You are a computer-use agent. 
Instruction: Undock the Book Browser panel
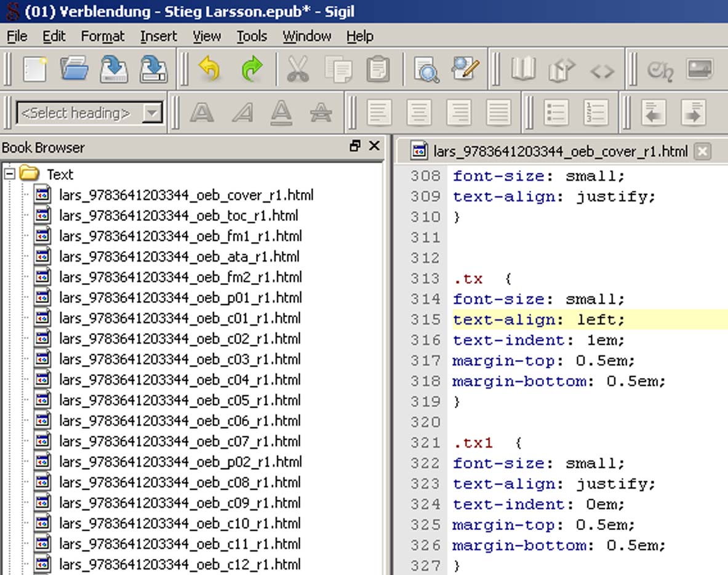tap(354, 147)
